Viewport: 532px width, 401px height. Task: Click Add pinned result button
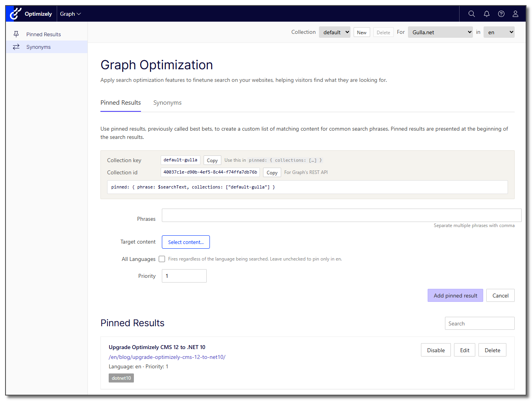455,296
